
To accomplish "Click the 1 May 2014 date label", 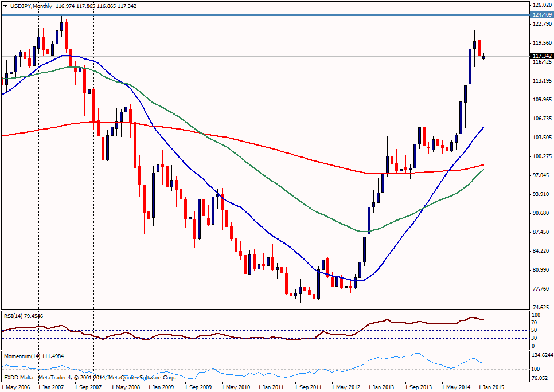I will [x=458, y=387].
